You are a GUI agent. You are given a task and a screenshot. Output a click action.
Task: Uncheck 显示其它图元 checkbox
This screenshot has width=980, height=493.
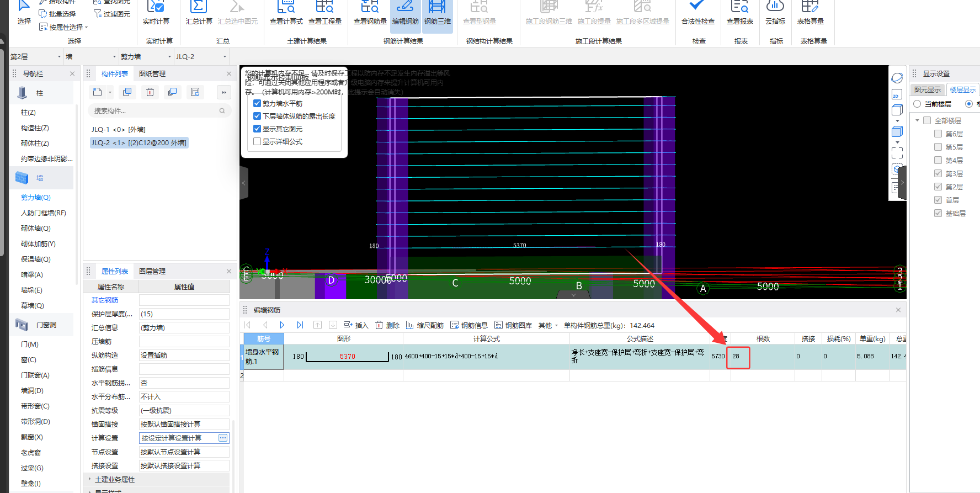pyautogui.click(x=257, y=129)
